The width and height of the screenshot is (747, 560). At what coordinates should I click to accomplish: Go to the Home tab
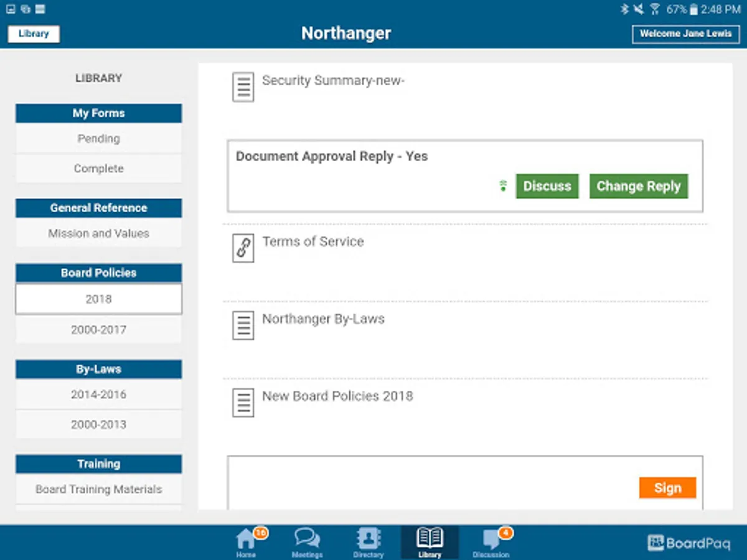(x=248, y=542)
